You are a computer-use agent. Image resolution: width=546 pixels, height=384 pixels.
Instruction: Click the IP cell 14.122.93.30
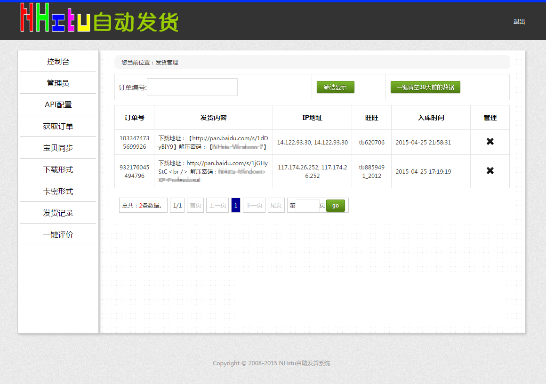click(x=312, y=142)
